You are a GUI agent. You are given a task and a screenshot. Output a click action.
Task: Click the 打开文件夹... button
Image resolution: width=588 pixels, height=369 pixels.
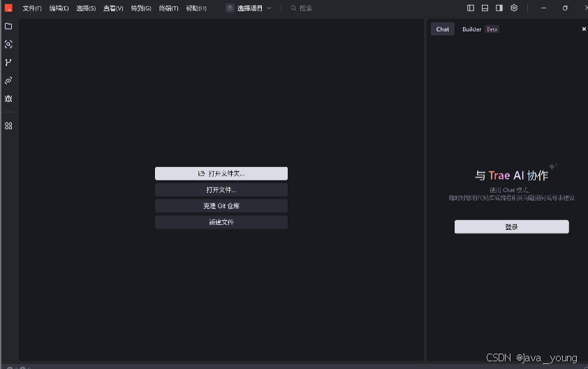click(221, 173)
